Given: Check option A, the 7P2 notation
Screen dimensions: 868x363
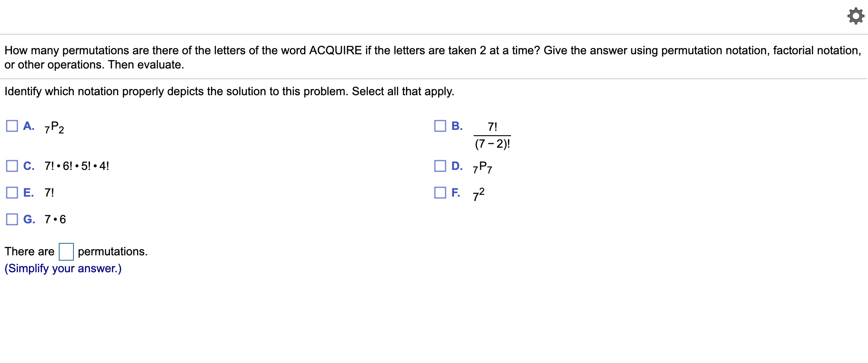Looking at the screenshot, I should (12, 126).
